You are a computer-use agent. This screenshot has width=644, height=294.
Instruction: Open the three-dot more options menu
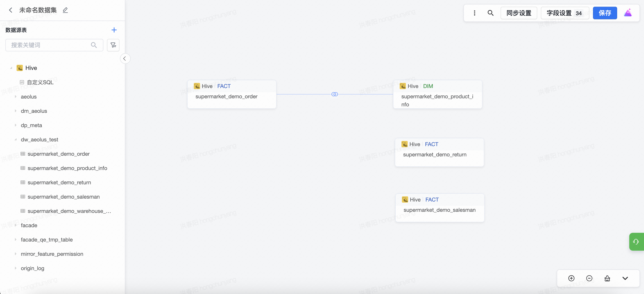(474, 13)
